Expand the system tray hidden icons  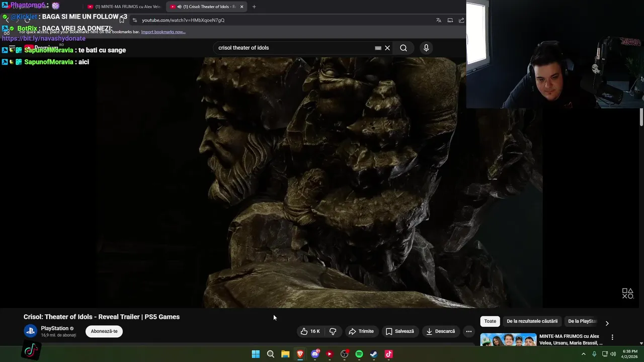point(584,354)
